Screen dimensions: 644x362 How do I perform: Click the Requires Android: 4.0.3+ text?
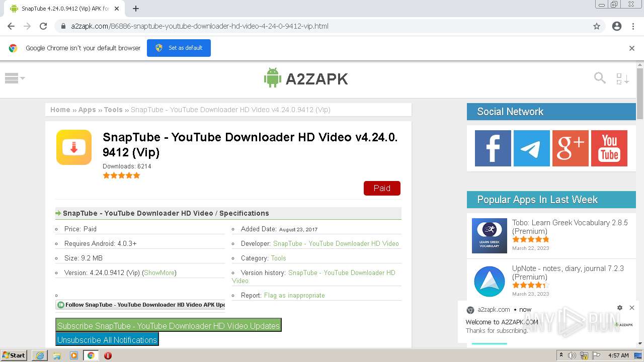click(x=101, y=243)
